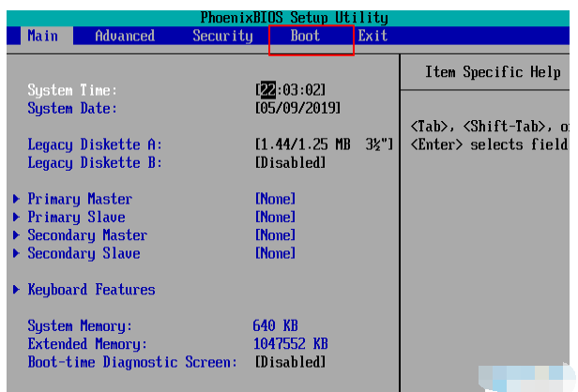This screenshot has width=578, height=392.
Task: Expand the Secondary Master arrow
Action: tap(18, 235)
